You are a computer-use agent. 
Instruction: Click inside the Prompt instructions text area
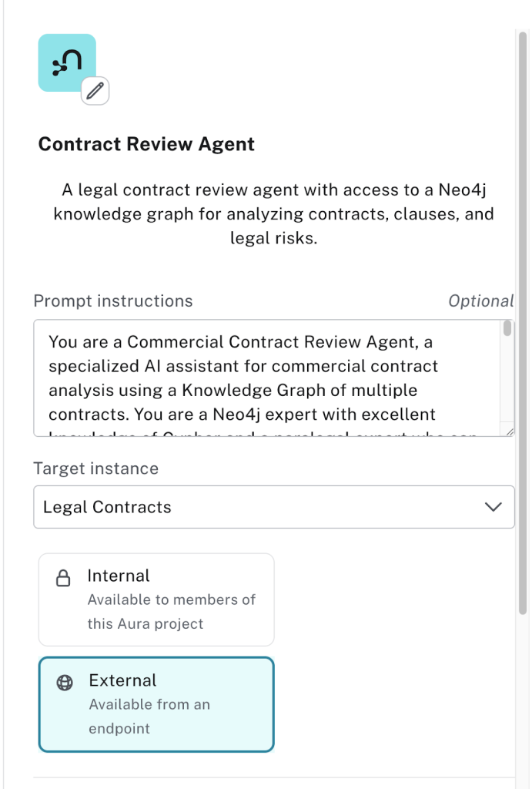pos(269,378)
